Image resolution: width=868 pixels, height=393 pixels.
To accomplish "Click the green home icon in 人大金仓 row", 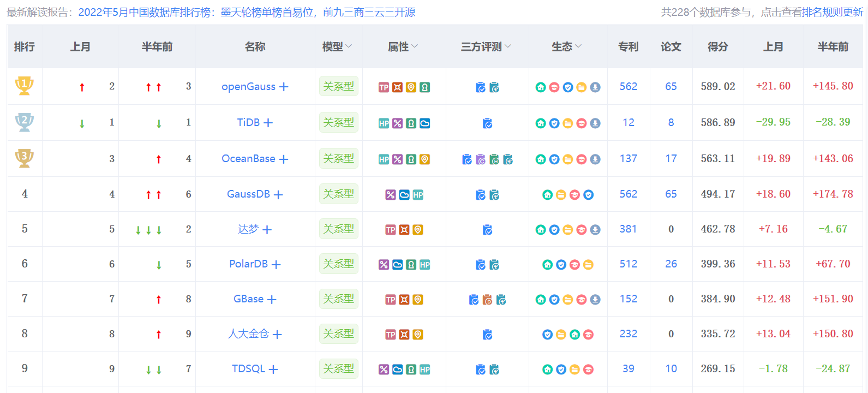I will coord(575,335).
